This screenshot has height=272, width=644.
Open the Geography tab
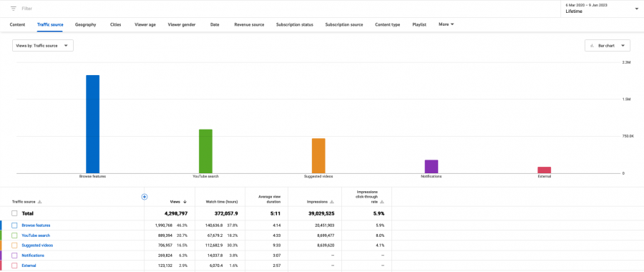point(85,24)
